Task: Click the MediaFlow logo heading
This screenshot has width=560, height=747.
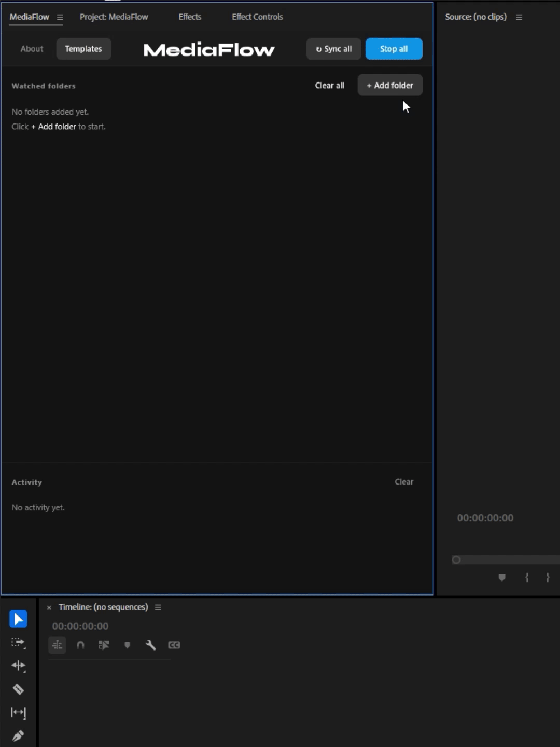Action: [209, 49]
